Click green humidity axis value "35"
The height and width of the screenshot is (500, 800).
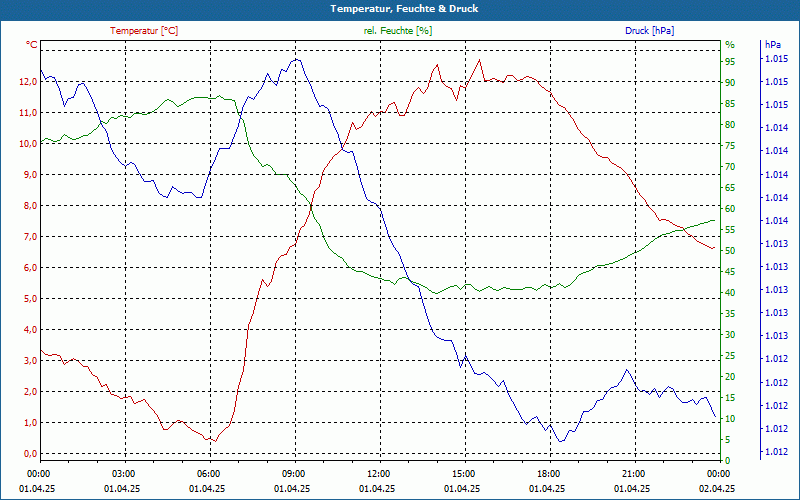pyautogui.click(x=730, y=314)
